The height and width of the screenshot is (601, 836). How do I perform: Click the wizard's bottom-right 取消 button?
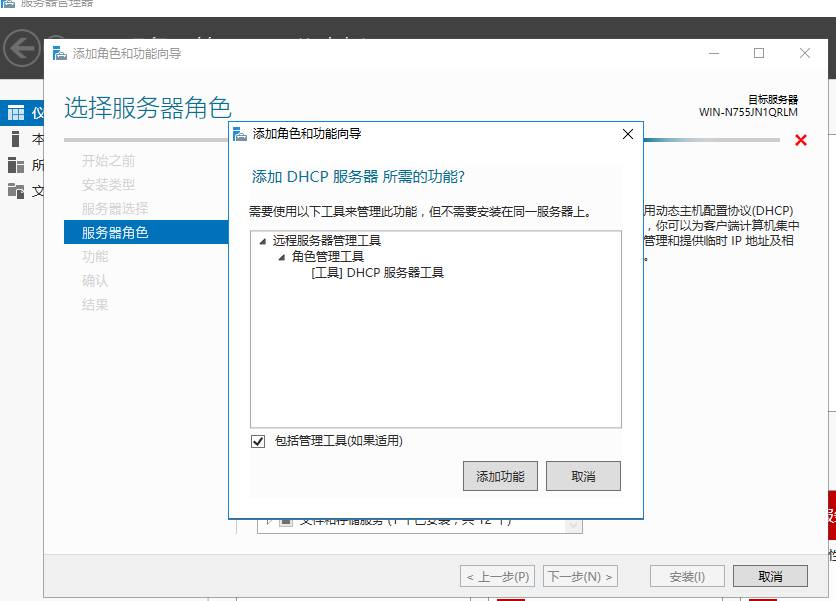click(769, 576)
